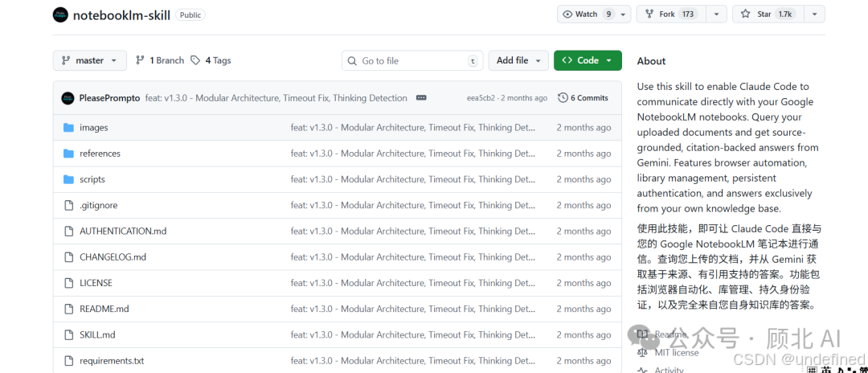Open PleasePrompto commit author link

pyautogui.click(x=109, y=98)
